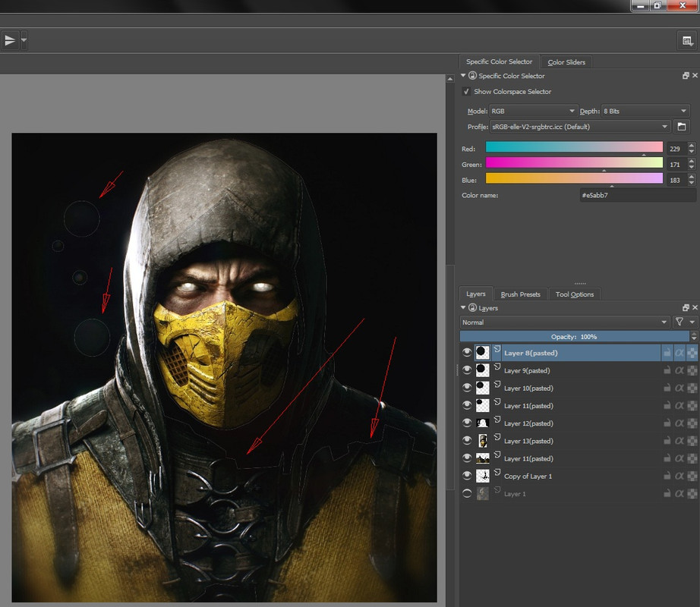This screenshot has width=700, height=607.
Task: Open the Normal blending mode dropdown
Action: (x=564, y=322)
